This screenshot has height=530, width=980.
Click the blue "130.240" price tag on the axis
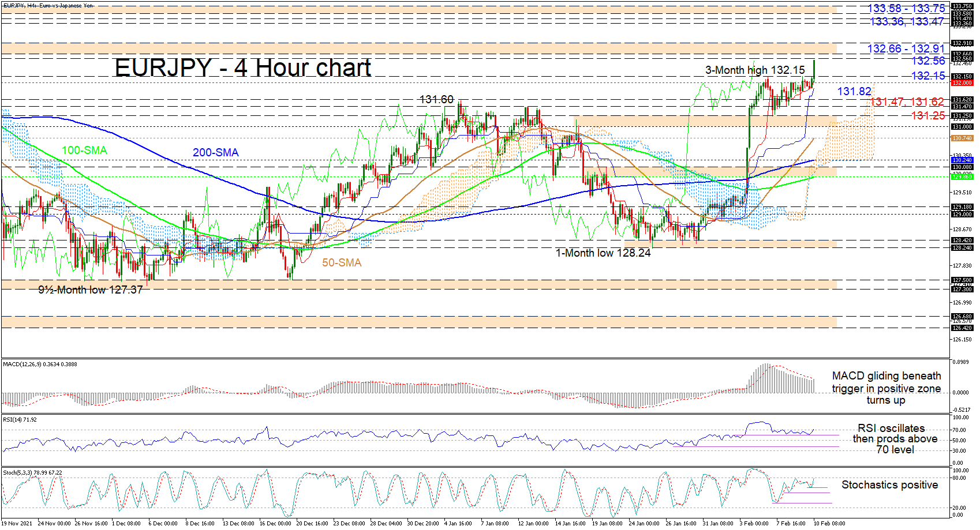click(962, 160)
